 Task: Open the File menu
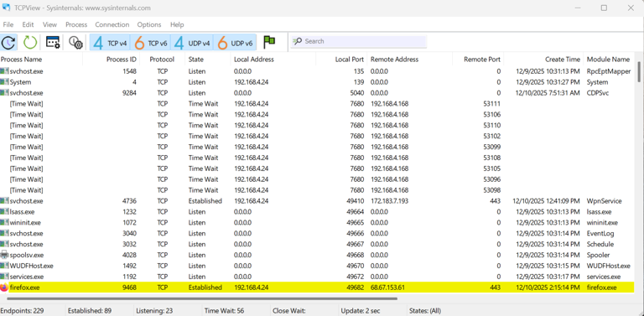[8, 24]
